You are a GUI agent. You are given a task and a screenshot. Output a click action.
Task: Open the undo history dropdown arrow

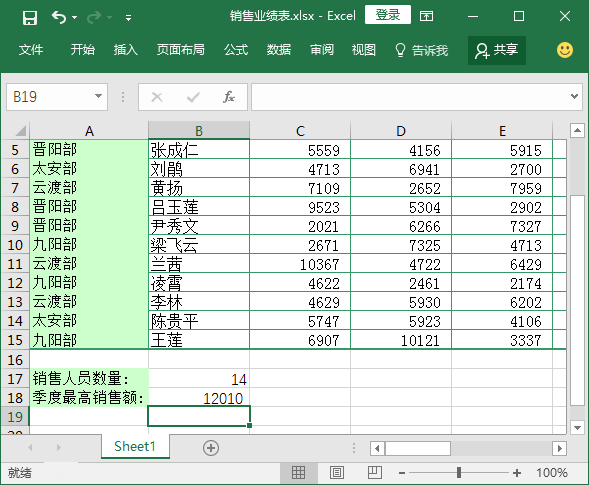[75, 17]
